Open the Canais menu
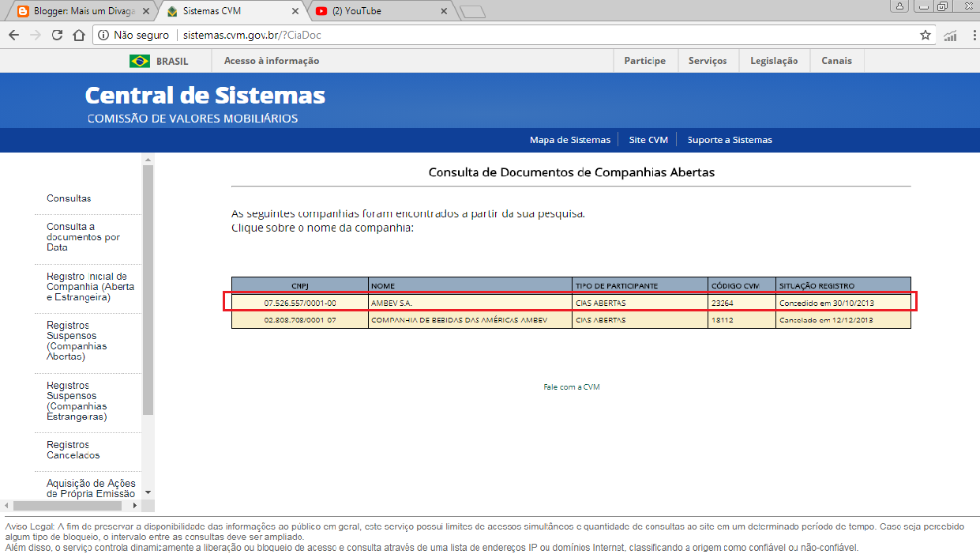The width and height of the screenshot is (980, 558). 836,61
